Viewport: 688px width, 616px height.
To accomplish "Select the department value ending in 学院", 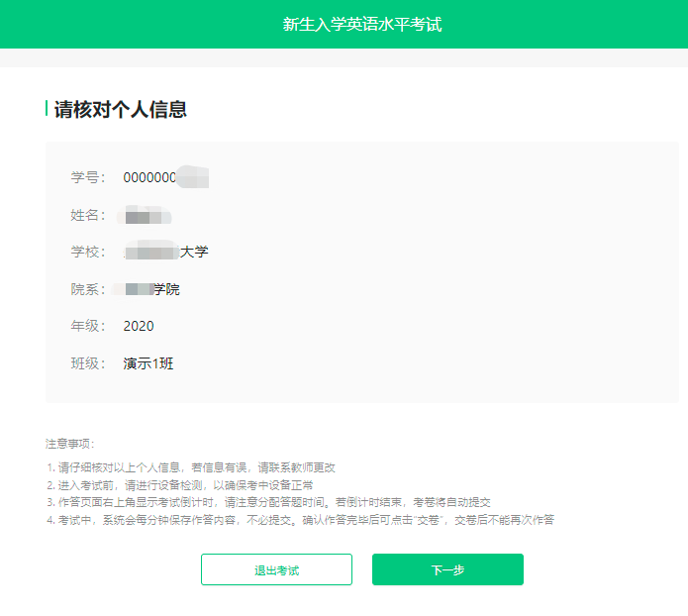I will coord(148,289).
